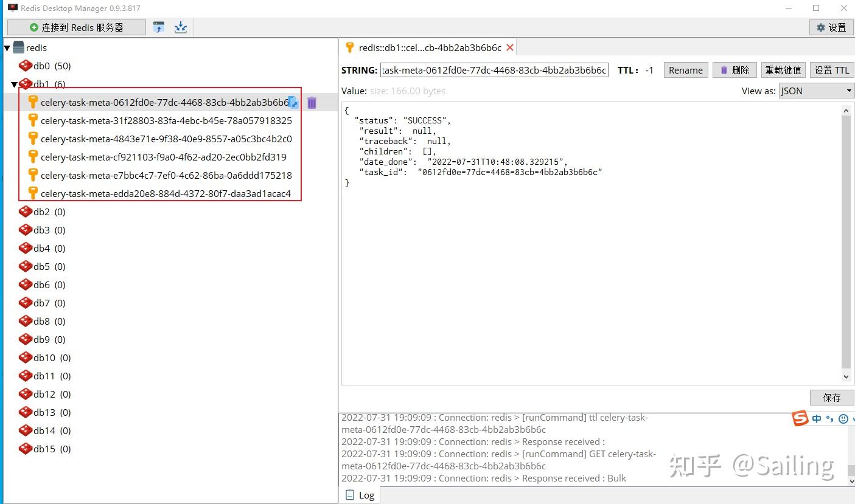Open the 设置 settings button

(x=831, y=27)
